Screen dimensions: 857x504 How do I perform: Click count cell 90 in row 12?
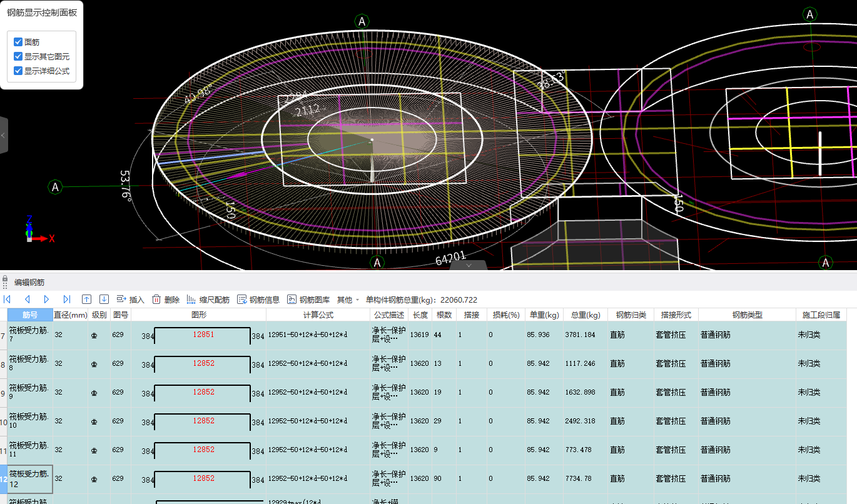[x=445, y=479]
